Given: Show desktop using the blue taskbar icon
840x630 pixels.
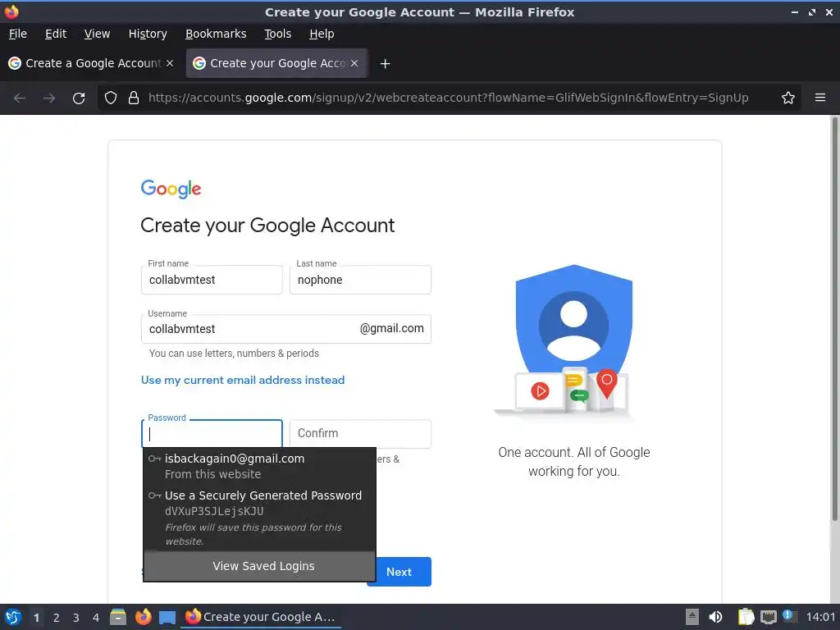Looking at the screenshot, I should (167, 618).
